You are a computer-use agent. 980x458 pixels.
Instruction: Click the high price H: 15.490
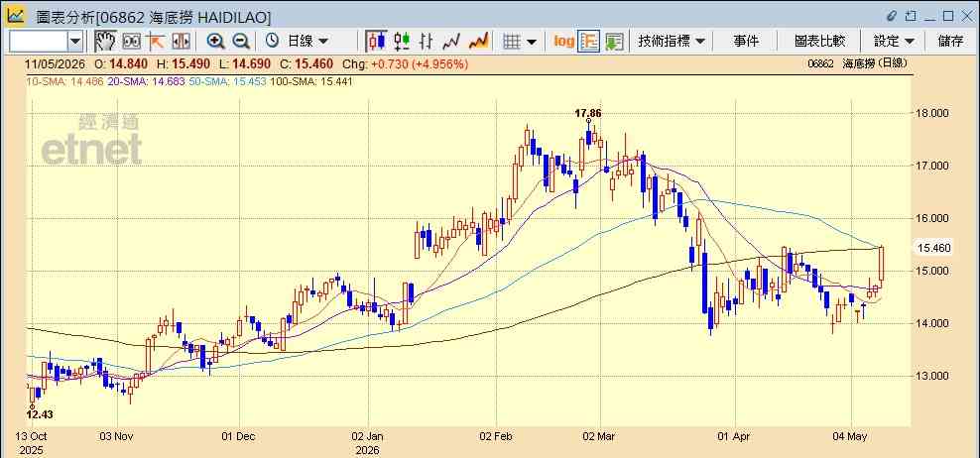(182, 63)
